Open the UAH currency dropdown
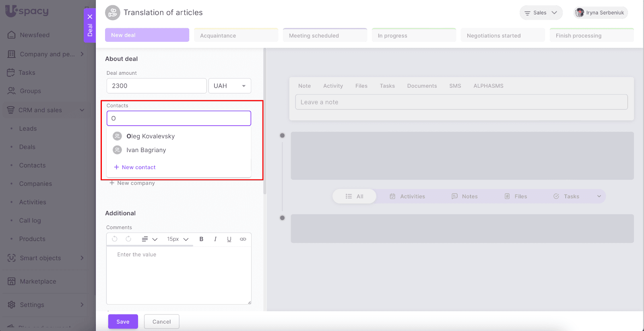 click(x=229, y=86)
